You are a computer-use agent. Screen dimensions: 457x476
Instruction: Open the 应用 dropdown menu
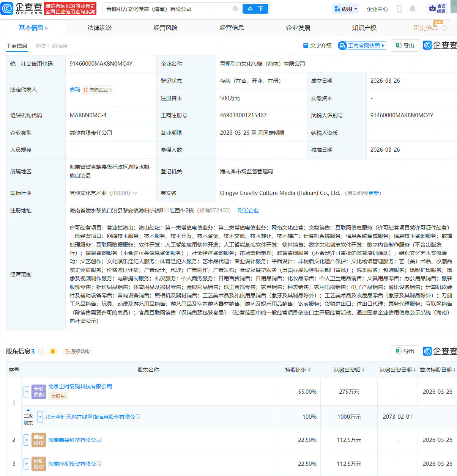(x=345, y=8)
